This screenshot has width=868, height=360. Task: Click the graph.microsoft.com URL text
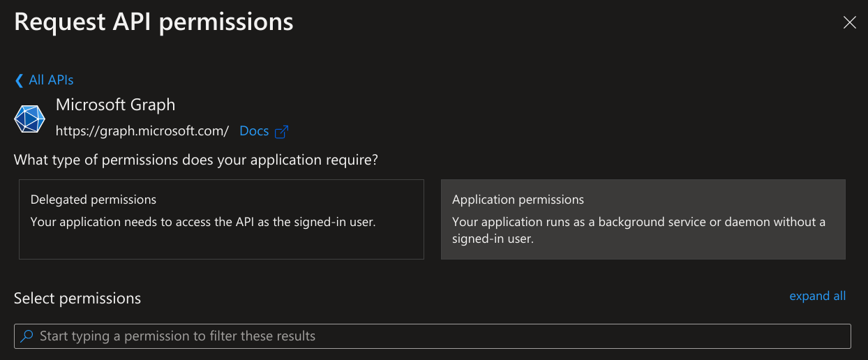tap(142, 130)
